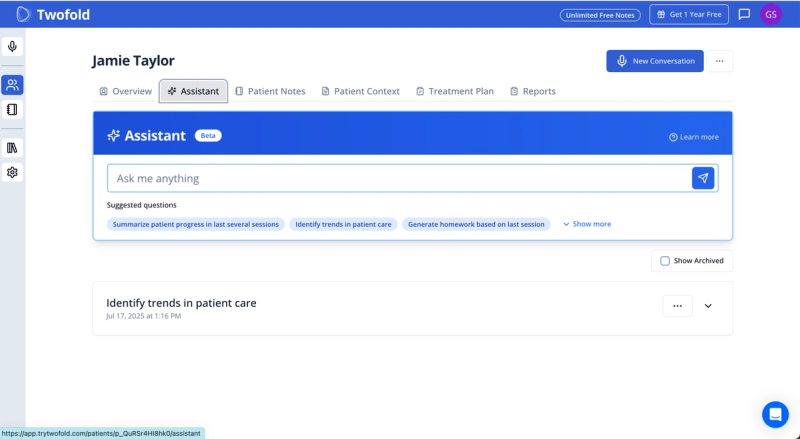The image size is (800, 439).
Task: Click the Jul 17, 2025 at 1:16 PM timestamp
Action: coord(143,316)
